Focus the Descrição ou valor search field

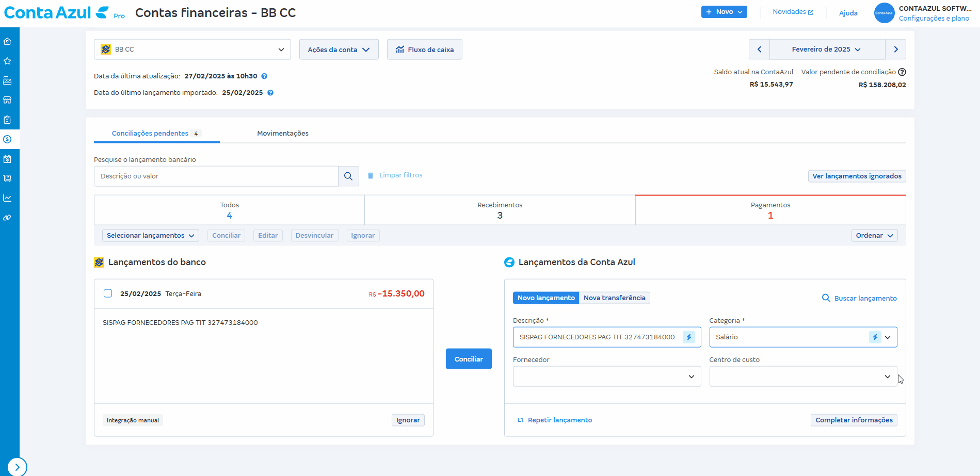tap(216, 176)
